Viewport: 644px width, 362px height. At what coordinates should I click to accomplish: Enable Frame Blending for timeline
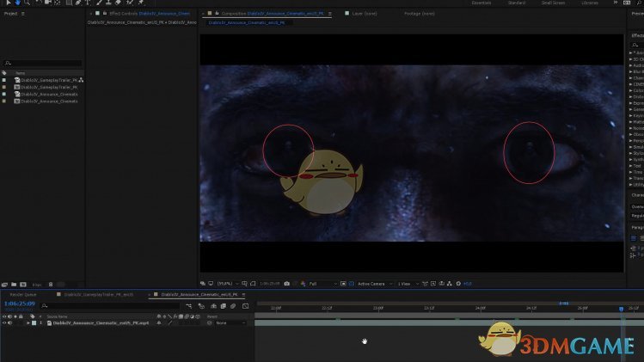(224, 306)
